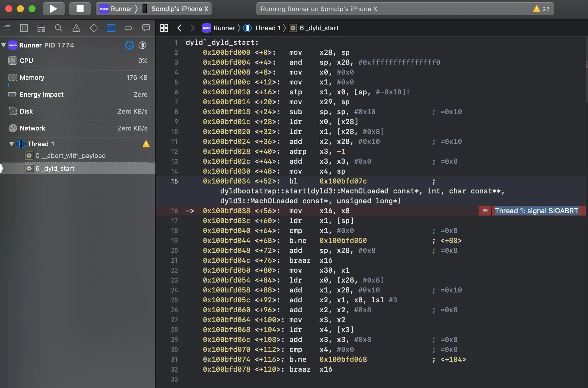This screenshot has height=388, width=588.
Task: Open the Issue navigator warning icon
Action: pyautogui.click(x=76, y=28)
